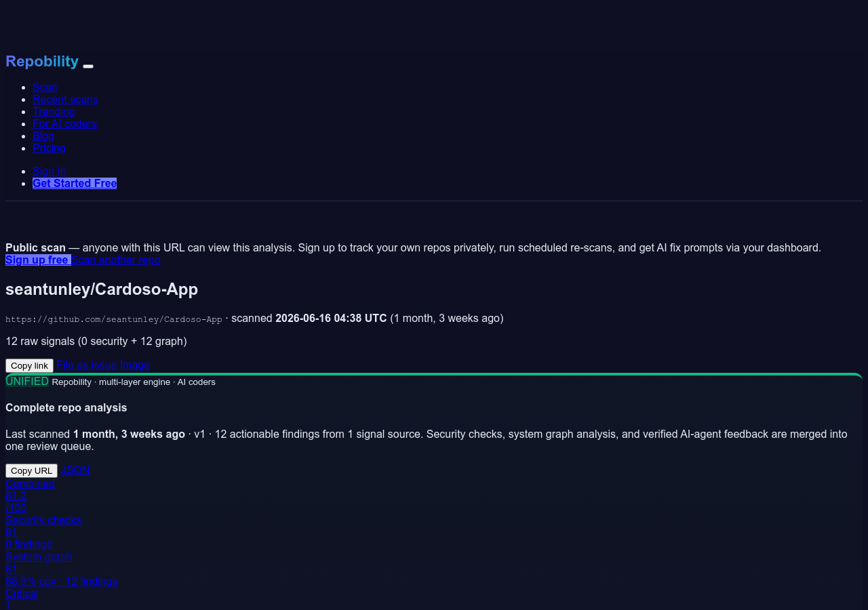The height and width of the screenshot is (610, 868).
Task: Click the GitHub repository URL text
Action: pos(114,319)
